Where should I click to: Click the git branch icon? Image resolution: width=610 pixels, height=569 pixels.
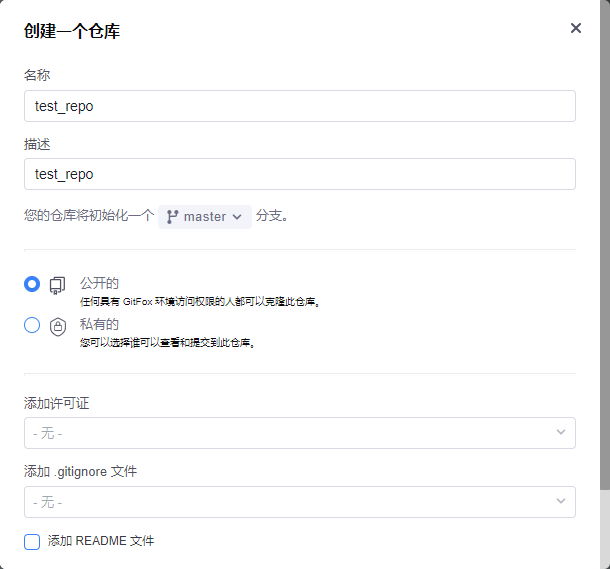click(x=173, y=216)
